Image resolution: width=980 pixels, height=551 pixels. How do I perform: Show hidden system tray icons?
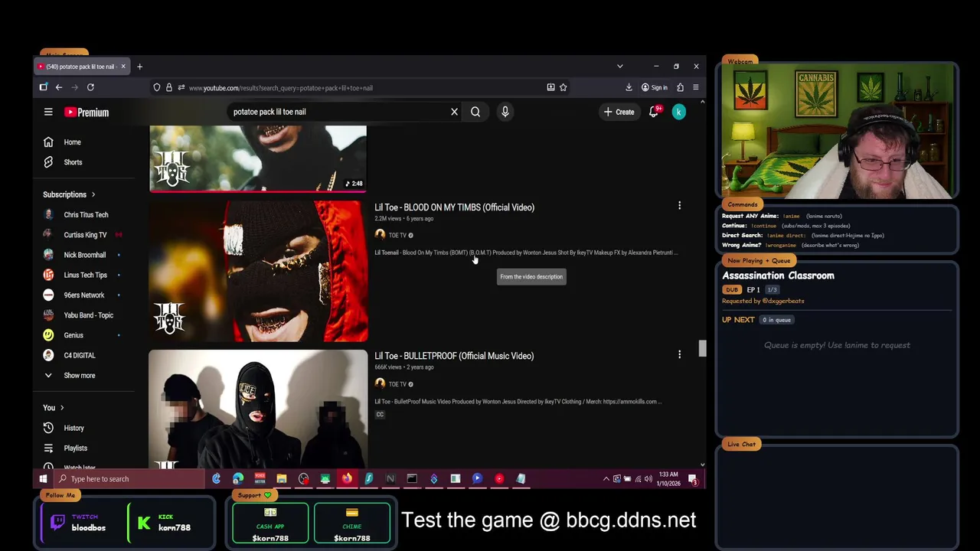point(606,479)
